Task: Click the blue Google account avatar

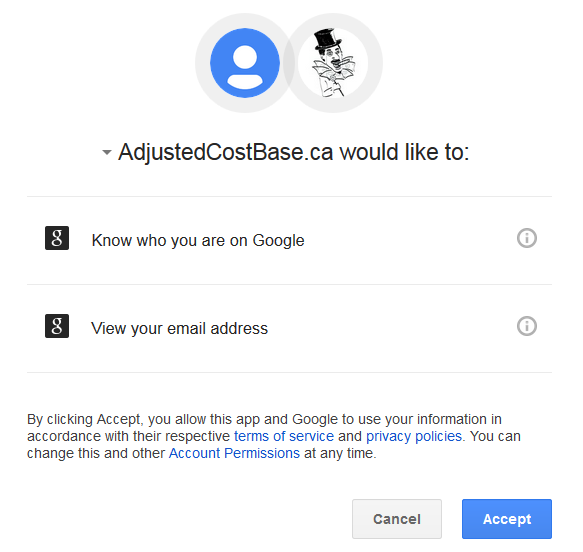Action: (245, 63)
